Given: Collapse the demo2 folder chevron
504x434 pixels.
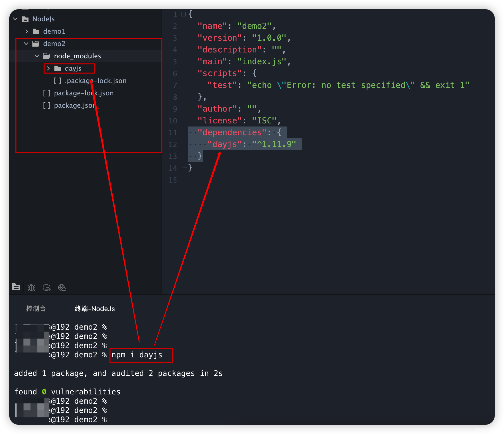Looking at the screenshot, I should (x=26, y=44).
